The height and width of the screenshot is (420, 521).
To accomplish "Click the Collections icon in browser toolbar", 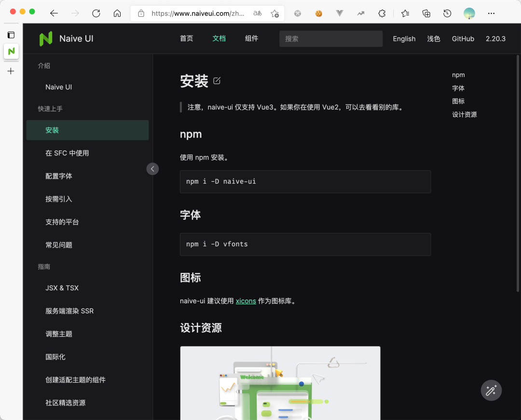I will 426,13.
